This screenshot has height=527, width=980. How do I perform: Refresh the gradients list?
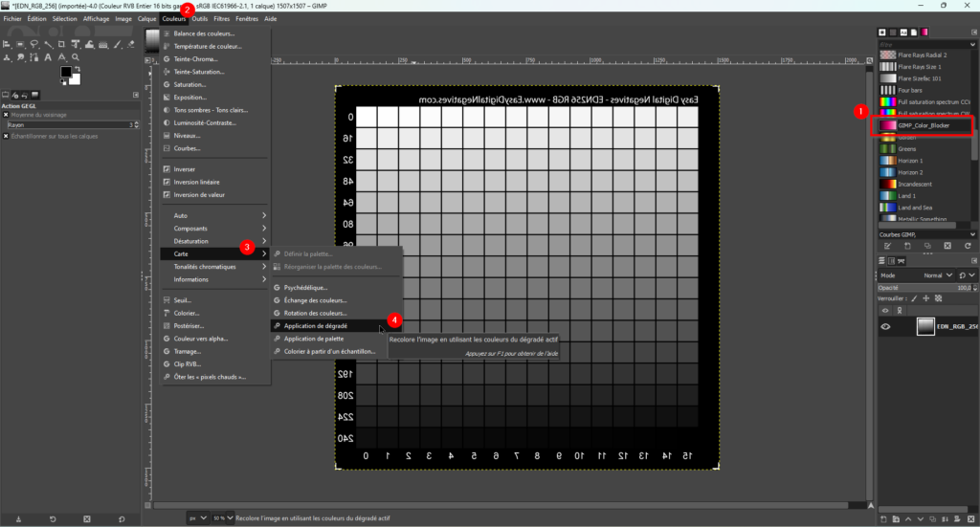pos(968,246)
